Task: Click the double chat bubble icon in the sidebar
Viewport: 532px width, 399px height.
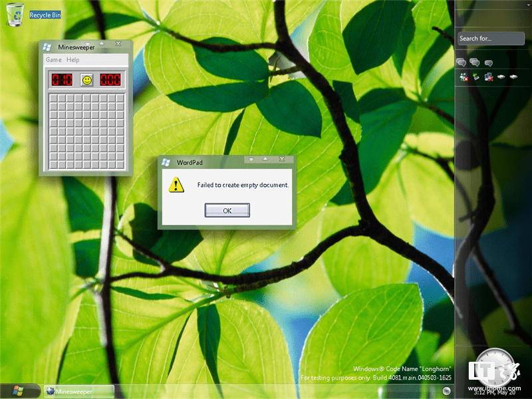Action: pos(460,63)
